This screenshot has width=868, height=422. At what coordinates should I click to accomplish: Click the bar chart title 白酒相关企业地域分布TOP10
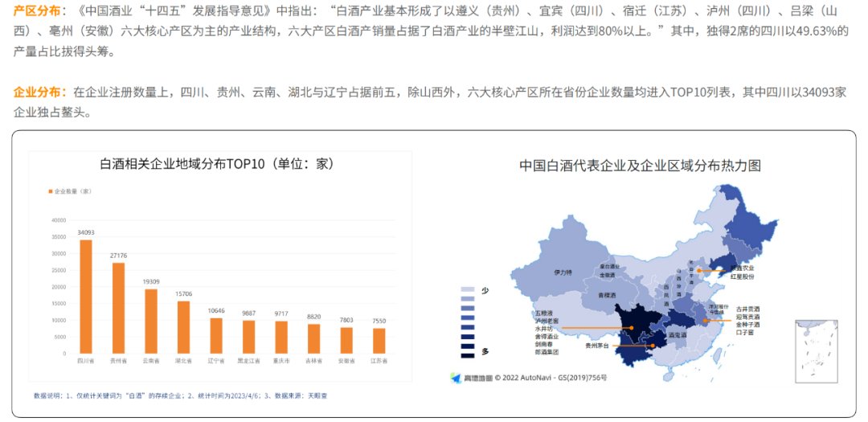coord(216,163)
